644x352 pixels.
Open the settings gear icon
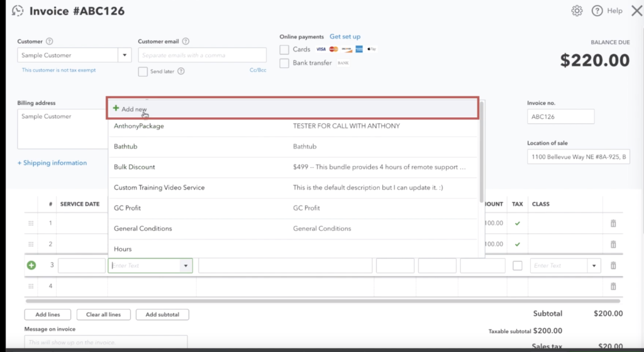(x=577, y=11)
